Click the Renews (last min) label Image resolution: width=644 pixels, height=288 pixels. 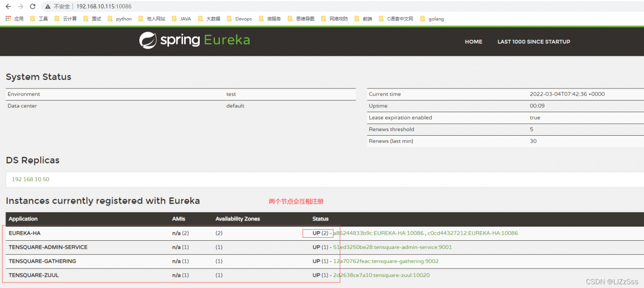pos(391,141)
